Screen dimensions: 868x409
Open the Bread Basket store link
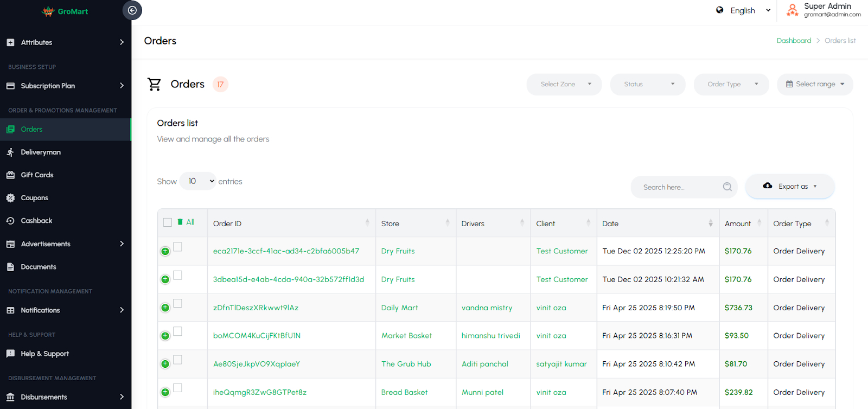pos(404,392)
